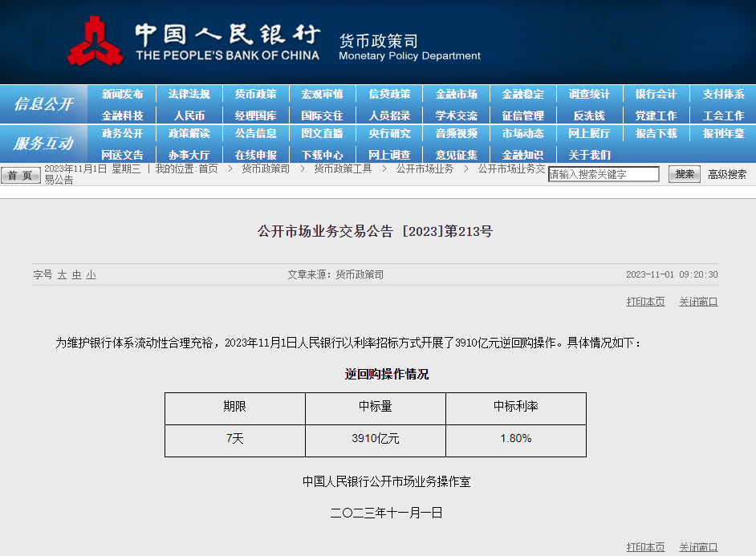Go to 工会工作 section
Image resolution: width=756 pixels, height=556 pixels.
click(x=723, y=116)
